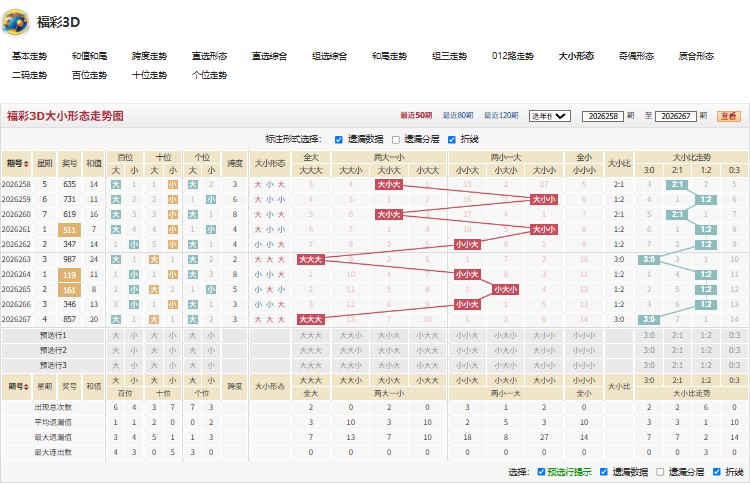Click the 大小比走势 column header above row 2026258

[692, 157]
